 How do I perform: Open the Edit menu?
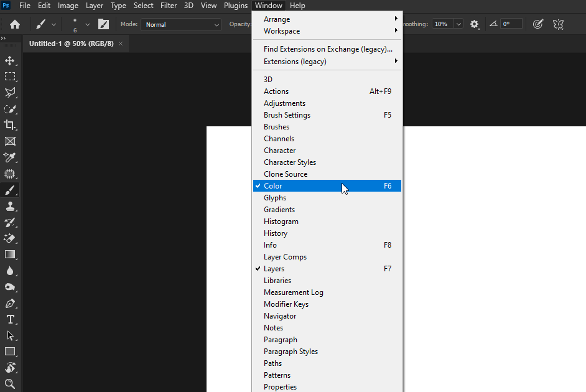(x=44, y=6)
